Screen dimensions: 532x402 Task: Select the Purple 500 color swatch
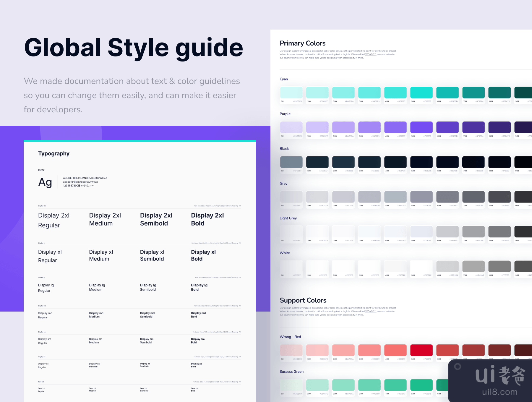tap(421, 127)
